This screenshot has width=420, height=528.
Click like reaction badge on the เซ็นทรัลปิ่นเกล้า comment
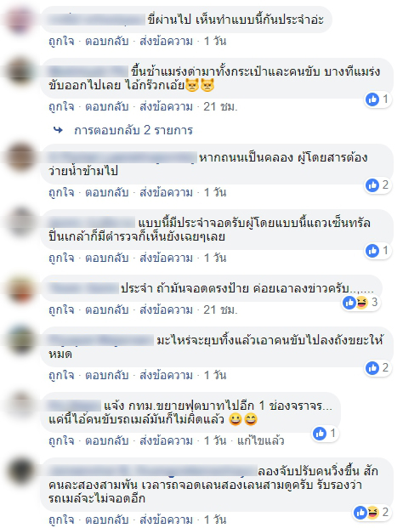(x=377, y=251)
